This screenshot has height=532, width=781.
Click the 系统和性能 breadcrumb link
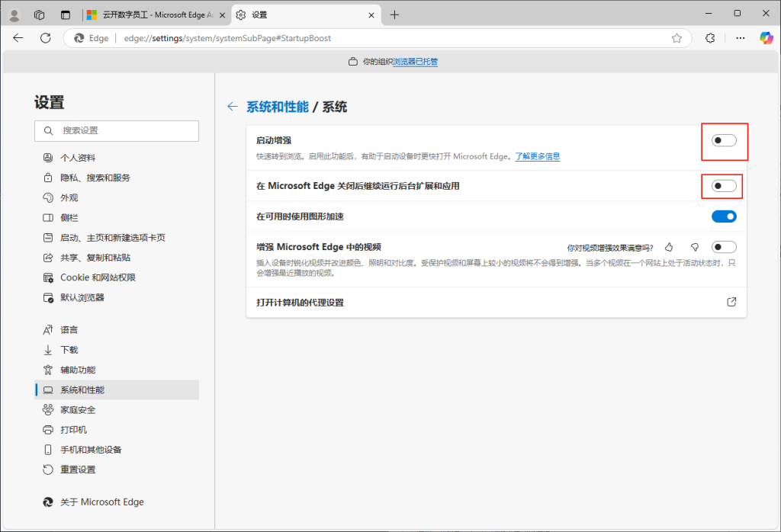pos(278,107)
